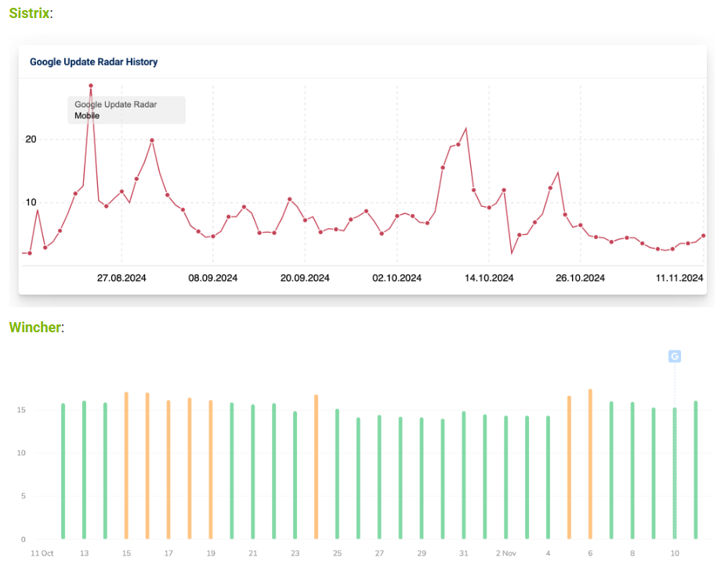Click the '0' value on Wincher y-axis
The width and height of the screenshot is (728, 565).
click(24, 539)
